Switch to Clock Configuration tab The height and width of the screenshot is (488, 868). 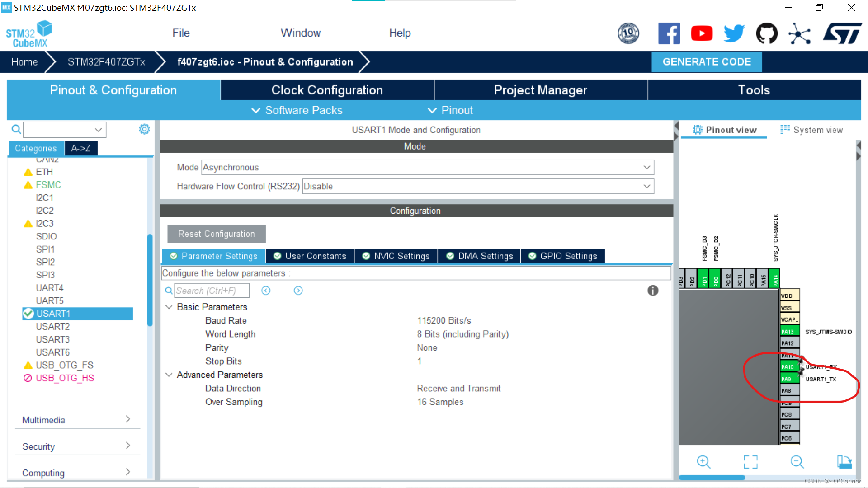click(327, 90)
